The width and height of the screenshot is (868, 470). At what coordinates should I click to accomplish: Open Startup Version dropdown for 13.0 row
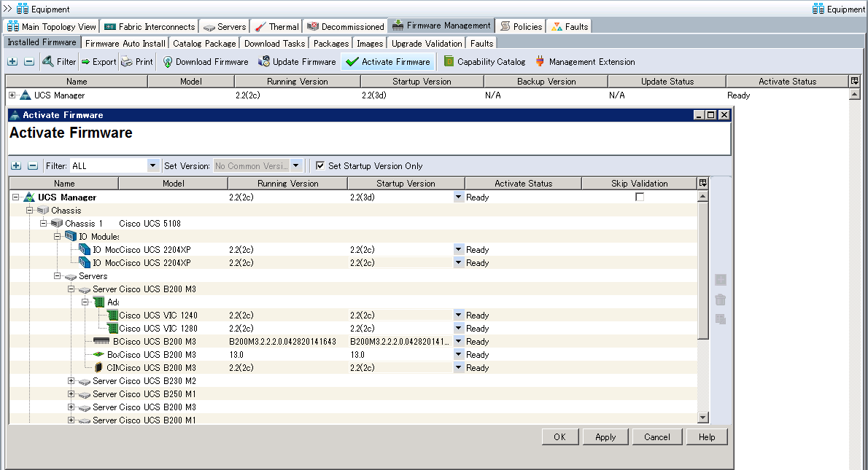click(458, 354)
